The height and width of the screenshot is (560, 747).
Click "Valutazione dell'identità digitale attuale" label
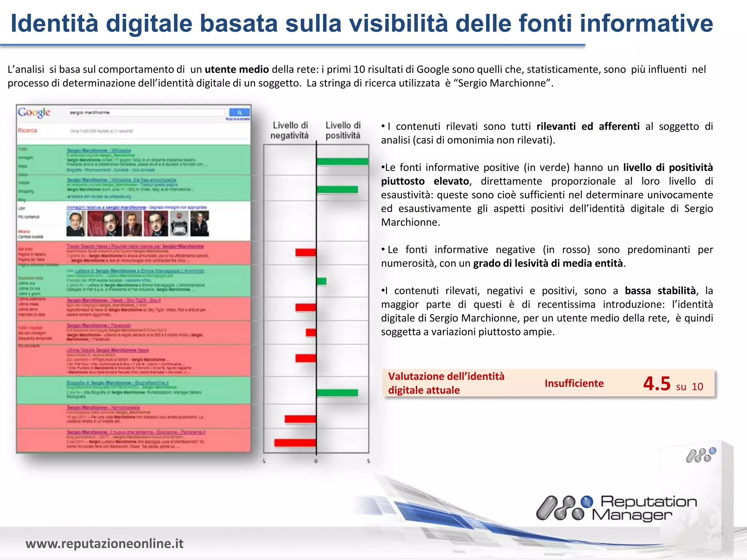(x=446, y=383)
